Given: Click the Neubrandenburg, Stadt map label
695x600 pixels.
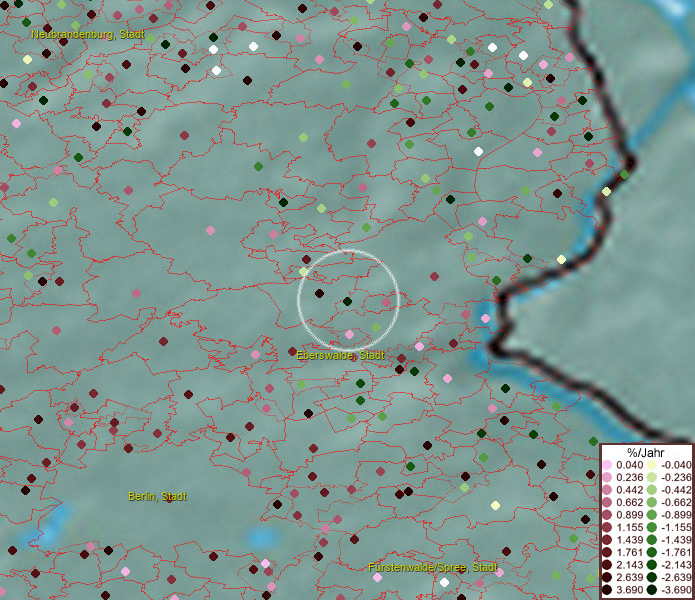Looking at the screenshot, I should (88, 34).
